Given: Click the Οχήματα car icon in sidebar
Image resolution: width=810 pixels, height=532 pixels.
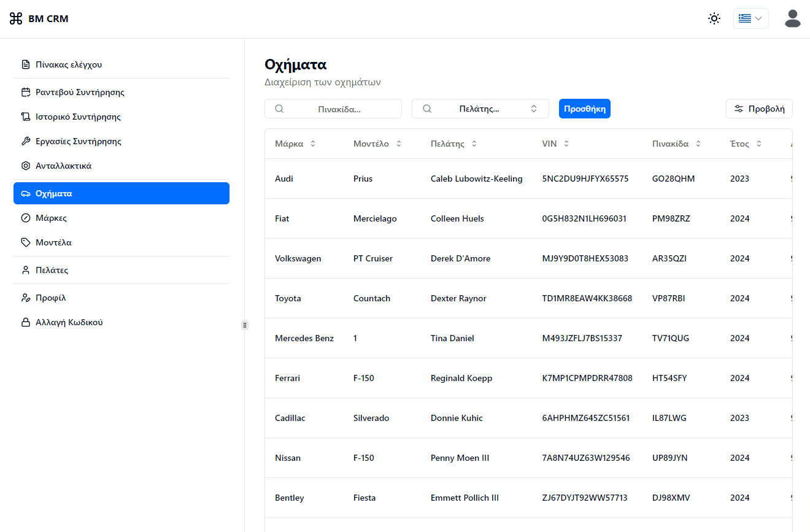Looking at the screenshot, I should coord(26,193).
